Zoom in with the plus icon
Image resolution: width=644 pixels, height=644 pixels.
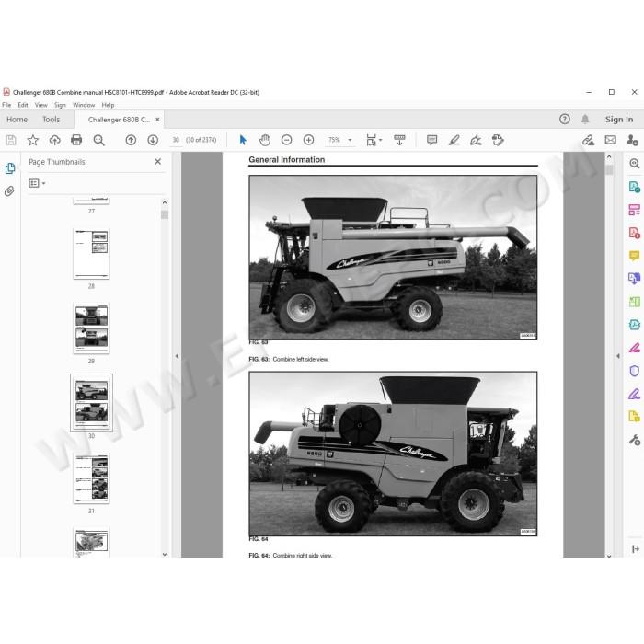pos(308,140)
